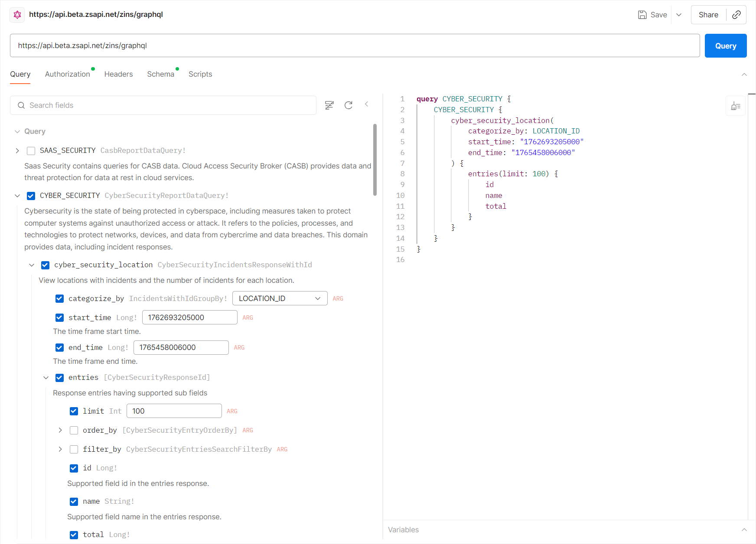The width and height of the screenshot is (756, 544).
Task: Enable the order_by argument checkbox
Action: pos(74,431)
